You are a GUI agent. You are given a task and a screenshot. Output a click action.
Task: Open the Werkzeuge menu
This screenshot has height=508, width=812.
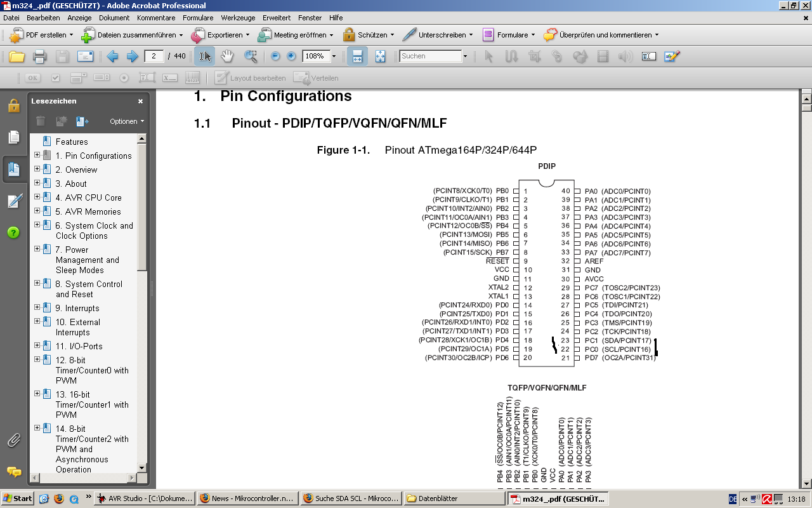tap(238, 18)
